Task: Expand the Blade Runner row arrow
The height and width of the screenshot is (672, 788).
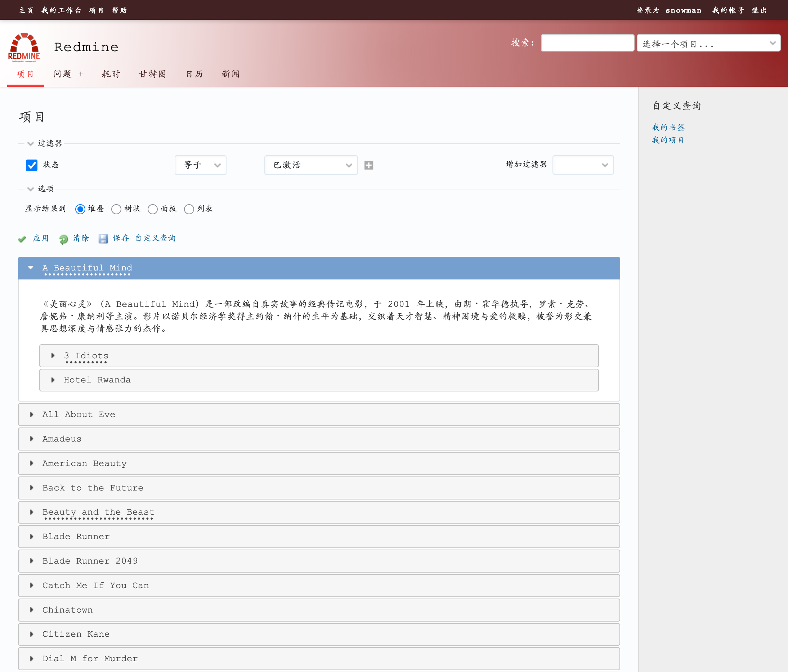Action: (32, 537)
